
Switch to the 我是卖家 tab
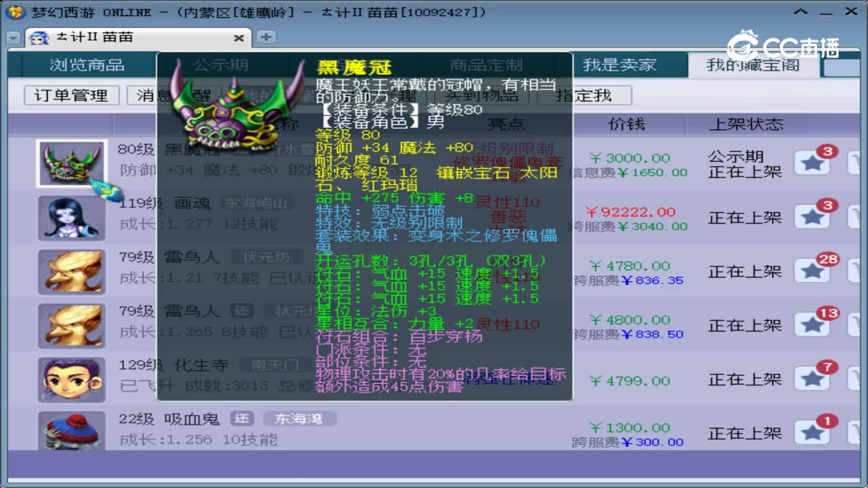(x=619, y=65)
